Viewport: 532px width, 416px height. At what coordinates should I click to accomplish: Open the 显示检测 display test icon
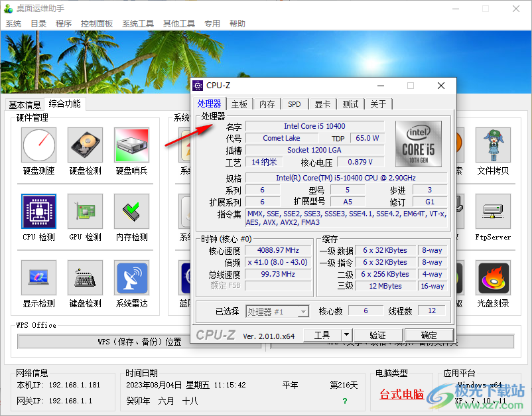(38, 277)
